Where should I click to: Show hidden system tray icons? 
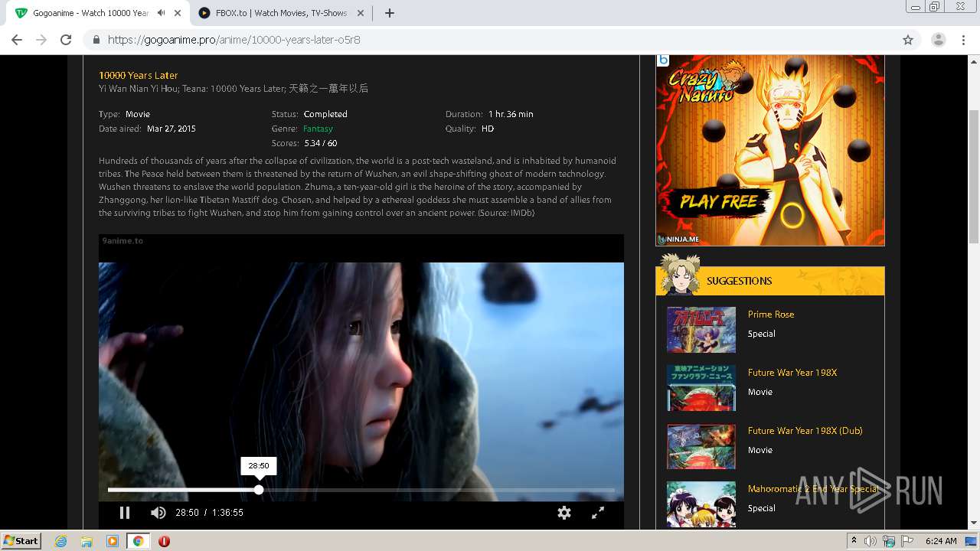[854, 541]
